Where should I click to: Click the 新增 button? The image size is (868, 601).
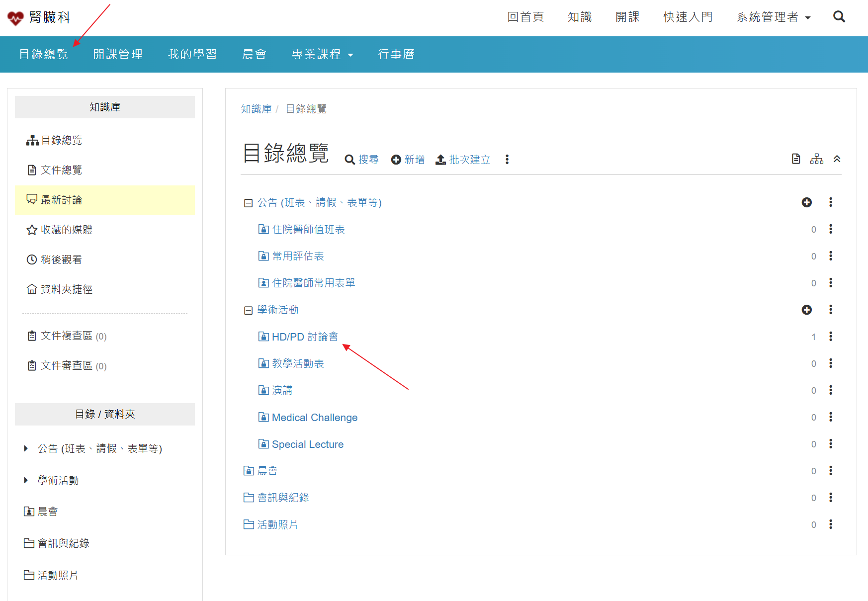pos(408,160)
